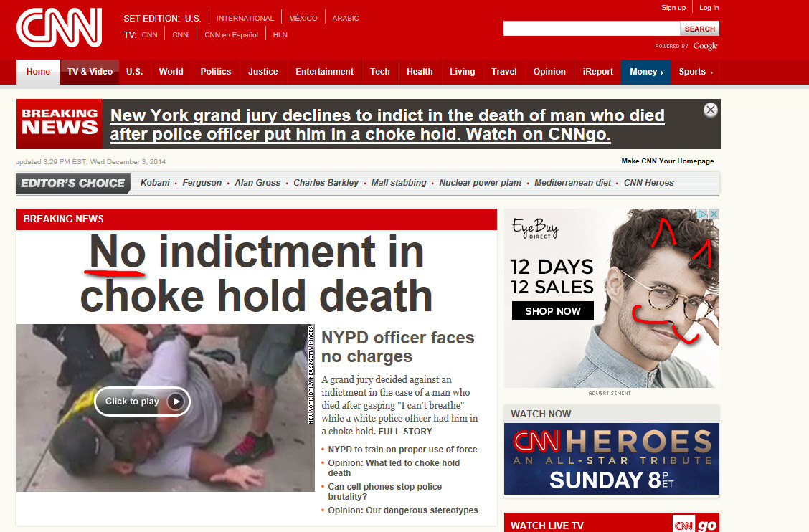Open Entertainment section

(x=324, y=72)
